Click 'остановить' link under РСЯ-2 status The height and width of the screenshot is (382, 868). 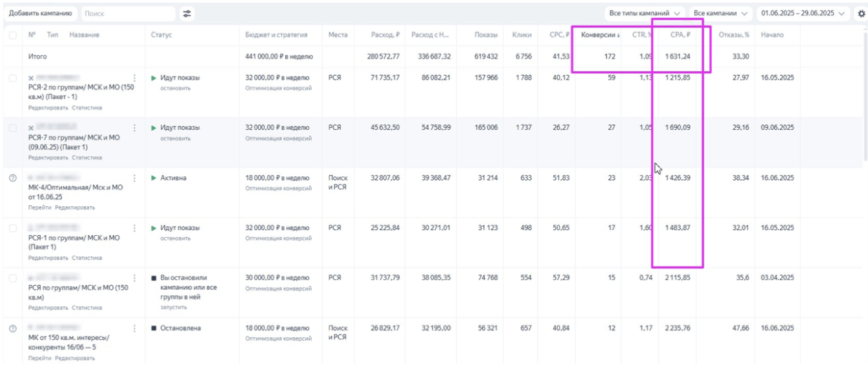tap(175, 88)
